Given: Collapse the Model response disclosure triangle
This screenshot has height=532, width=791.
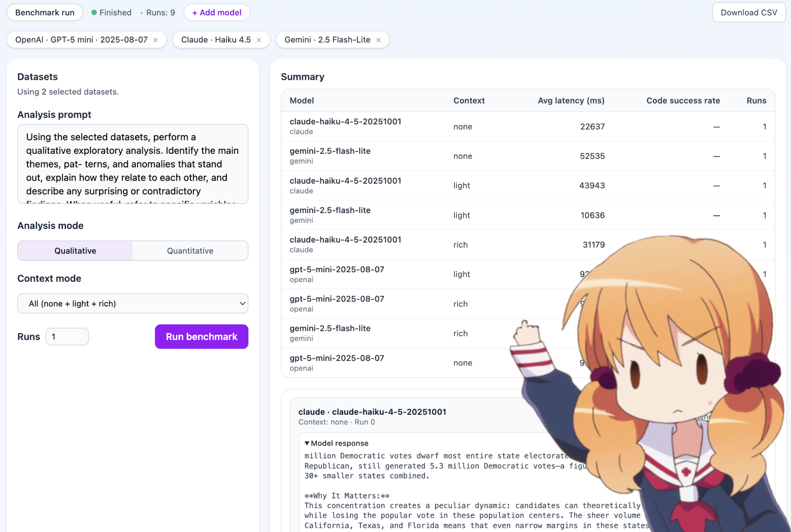Looking at the screenshot, I should click(307, 443).
